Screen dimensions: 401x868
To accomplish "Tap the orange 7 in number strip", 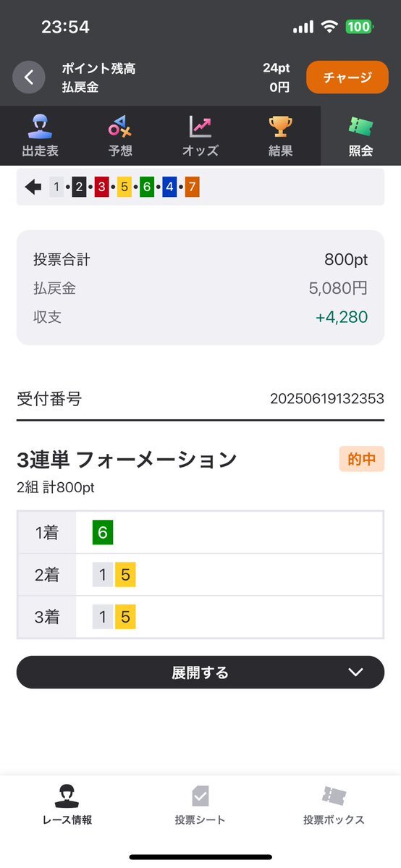I will click(193, 187).
